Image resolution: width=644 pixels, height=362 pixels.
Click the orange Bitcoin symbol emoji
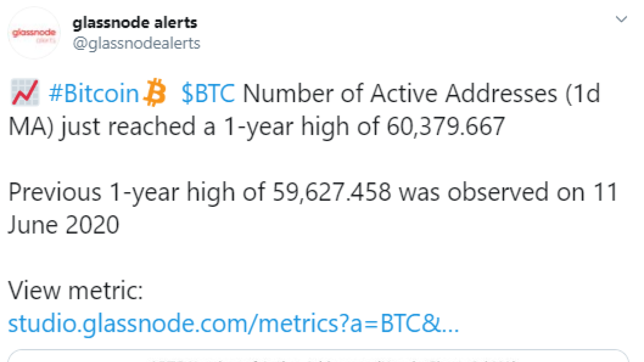pyautogui.click(x=155, y=93)
